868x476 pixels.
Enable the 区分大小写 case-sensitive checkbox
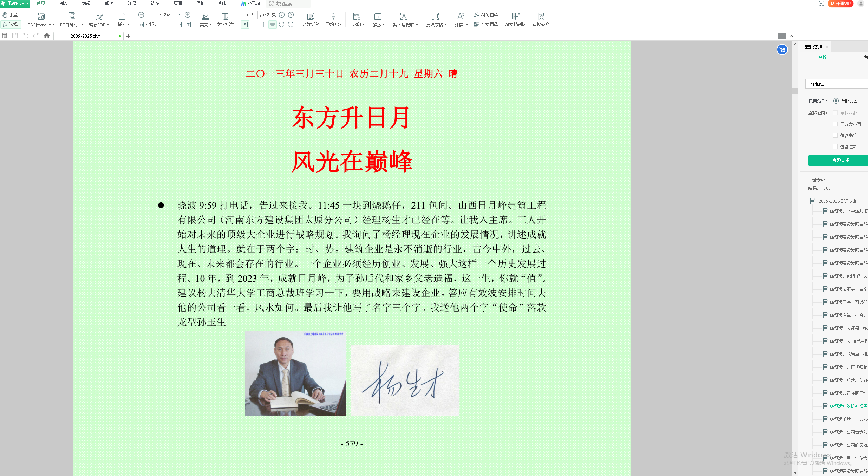(x=835, y=124)
